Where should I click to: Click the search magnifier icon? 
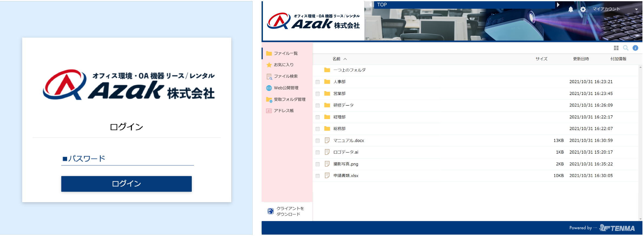point(626,48)
